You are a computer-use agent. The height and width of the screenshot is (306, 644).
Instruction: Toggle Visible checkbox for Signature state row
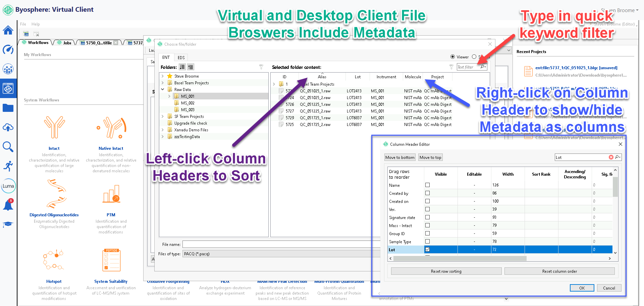tap(427, 217)
